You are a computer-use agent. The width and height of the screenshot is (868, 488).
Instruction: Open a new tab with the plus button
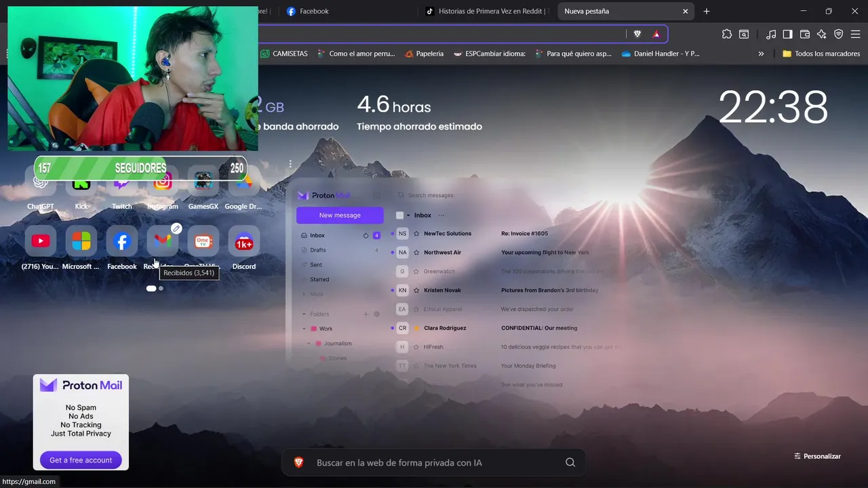tap(707, 11)
